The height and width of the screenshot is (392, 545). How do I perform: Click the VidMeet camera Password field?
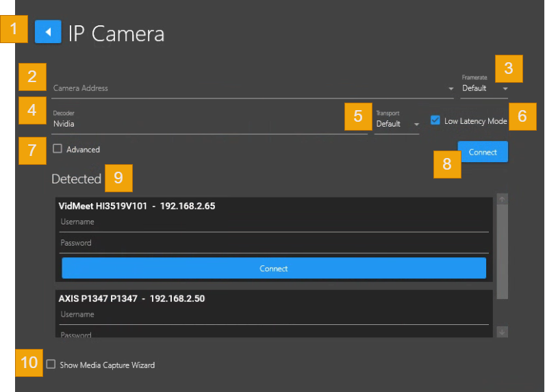click(x=274, y=243)
